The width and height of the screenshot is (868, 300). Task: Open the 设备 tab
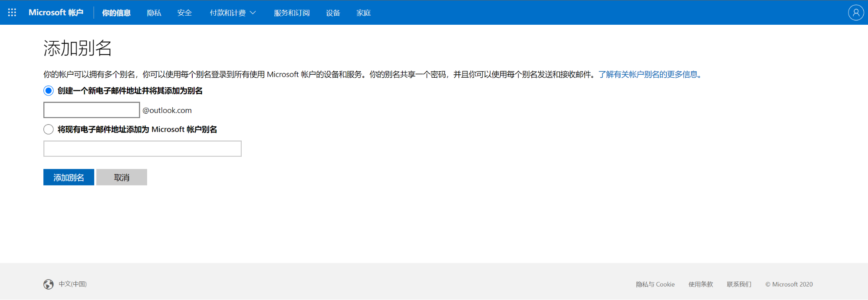click(x=333, y=13)
